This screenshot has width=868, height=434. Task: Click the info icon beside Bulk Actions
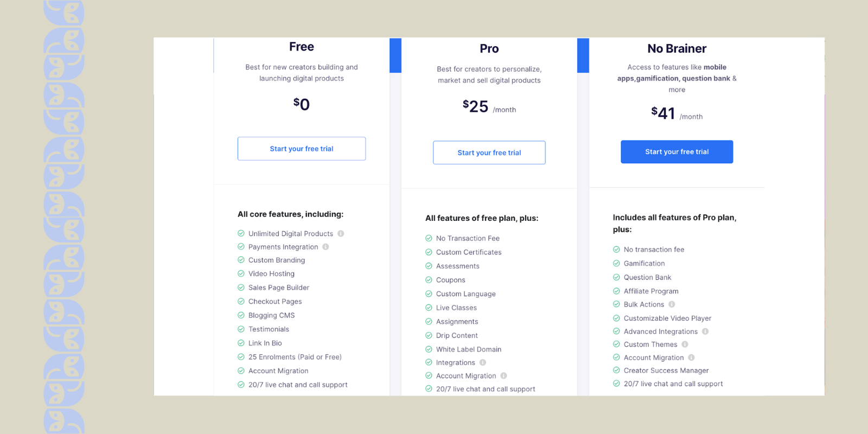click(x=673, y=304)
